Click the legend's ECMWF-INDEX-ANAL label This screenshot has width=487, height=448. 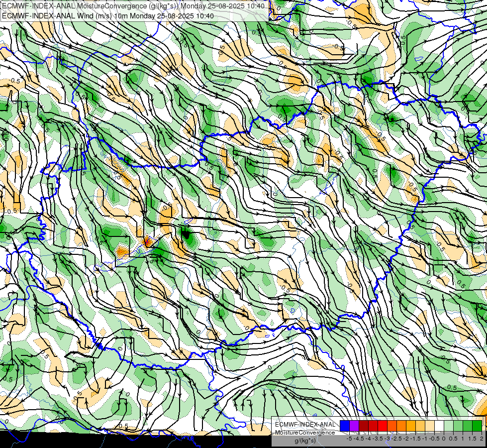coord(305,425)
